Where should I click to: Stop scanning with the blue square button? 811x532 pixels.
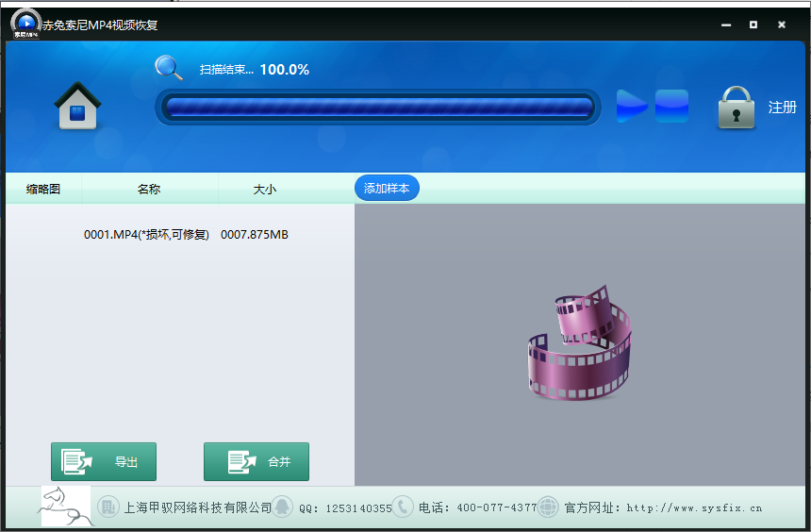pyautogui.click(x=671, y=106)
